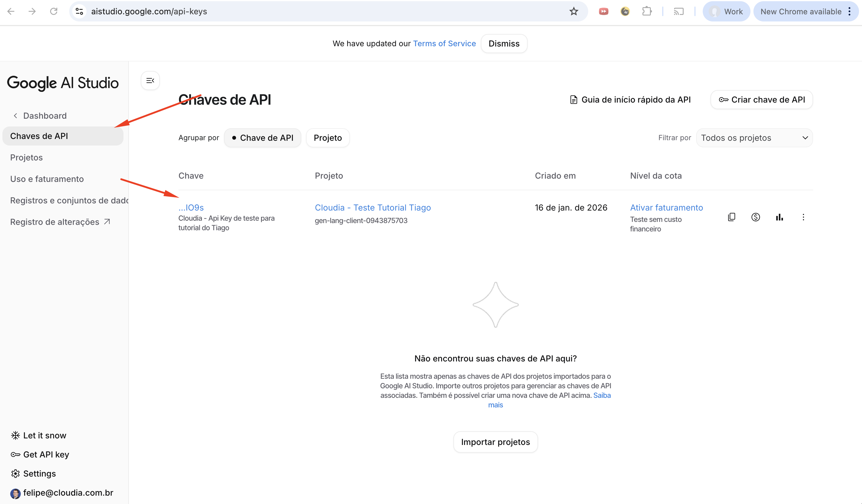Open the felipe@cloudia.com.br account menu
The width and height of the screenshot is (862, 504).
click(x=61, y=493)
